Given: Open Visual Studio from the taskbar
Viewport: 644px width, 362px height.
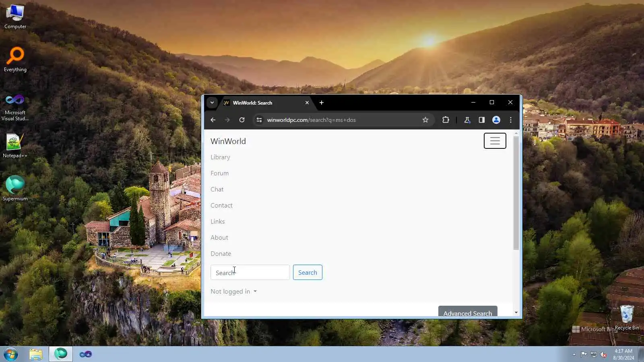Looking at the screenshot, I should (x=85, y=354).
